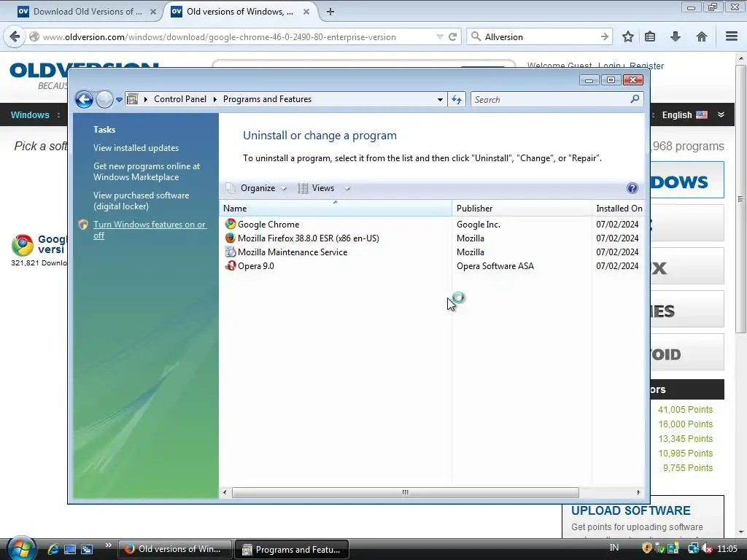This screenshot has width=747, height=560.
Task: Reload the page in Firefox
Action: pos(452,36)
